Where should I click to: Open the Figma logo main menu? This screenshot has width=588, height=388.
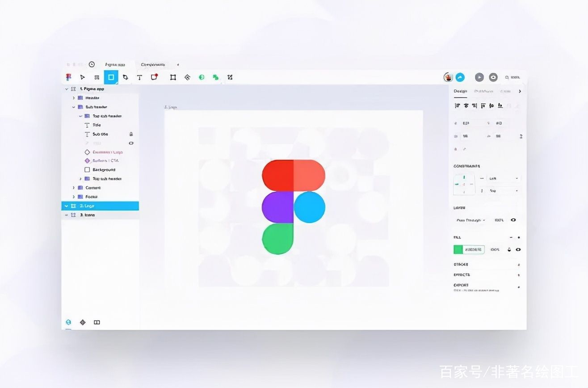pyautogui.click(x=68, y=77)
